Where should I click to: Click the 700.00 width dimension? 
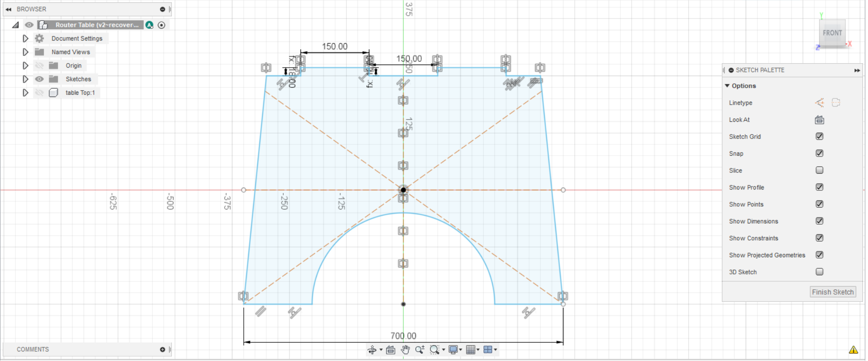click(x=403, y=336)
